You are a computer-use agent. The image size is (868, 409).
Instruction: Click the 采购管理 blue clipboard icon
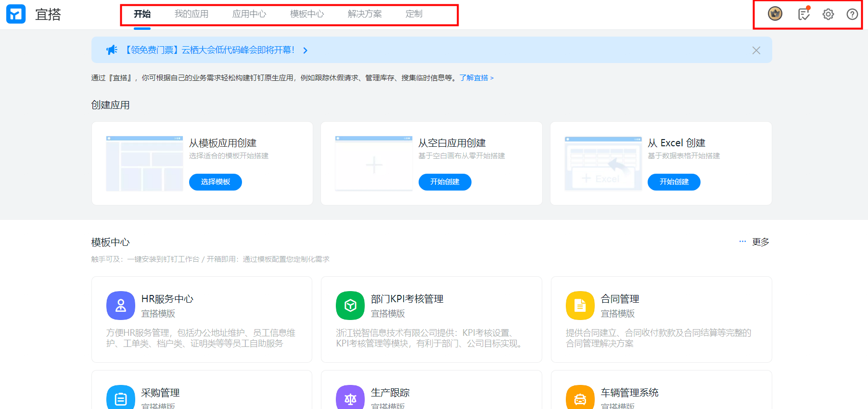pos(121,397)
